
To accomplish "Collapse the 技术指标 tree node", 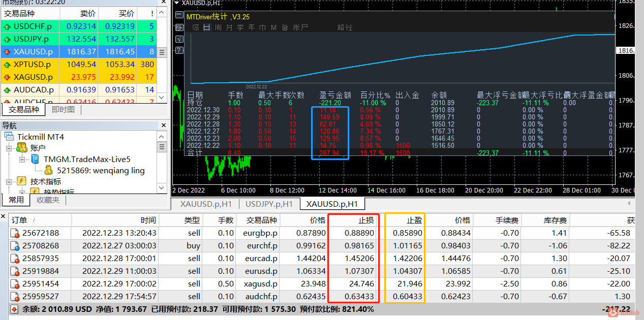I will 9,182.
